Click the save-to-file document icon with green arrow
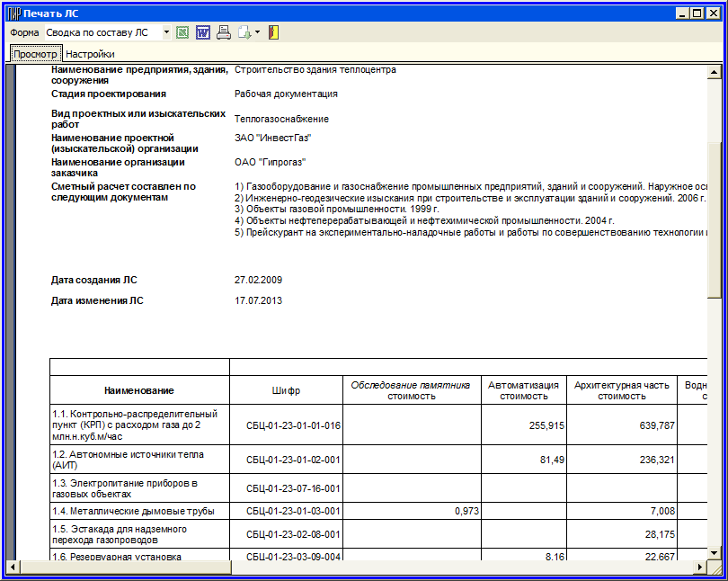The height and width of the screenshot is (581, 728). tap(244, 32)
